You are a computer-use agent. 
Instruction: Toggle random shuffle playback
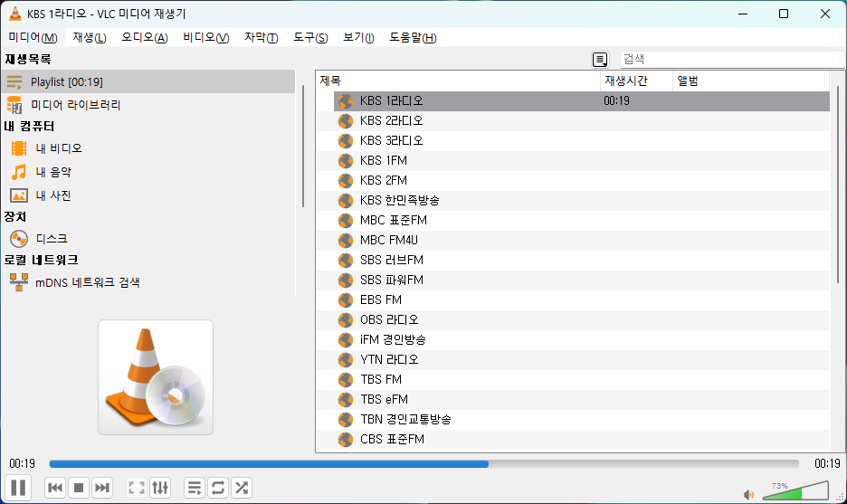click(242, 488)
